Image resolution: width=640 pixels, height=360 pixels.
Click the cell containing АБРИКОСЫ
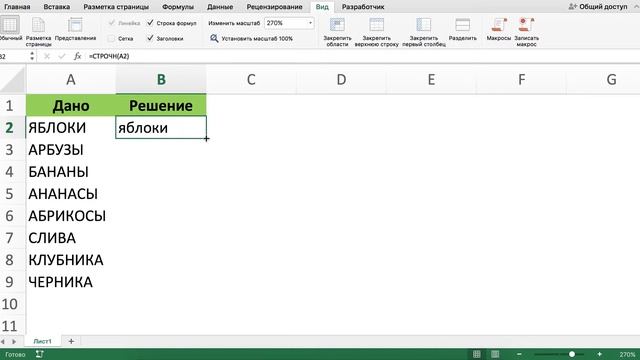click(x=71, y=216)
